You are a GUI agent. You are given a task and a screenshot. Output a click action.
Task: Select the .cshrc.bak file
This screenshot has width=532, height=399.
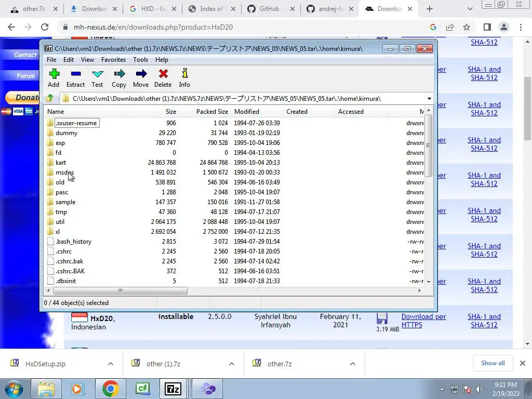tap(235, 261)
